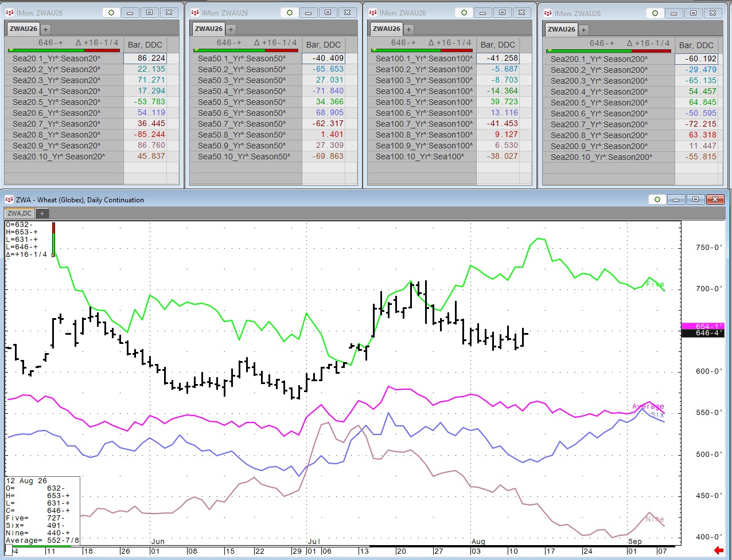Add a new tab in the Season100 IMon window
The width and height of the screenshot is (732, 560).
click(x=408, y=29)
